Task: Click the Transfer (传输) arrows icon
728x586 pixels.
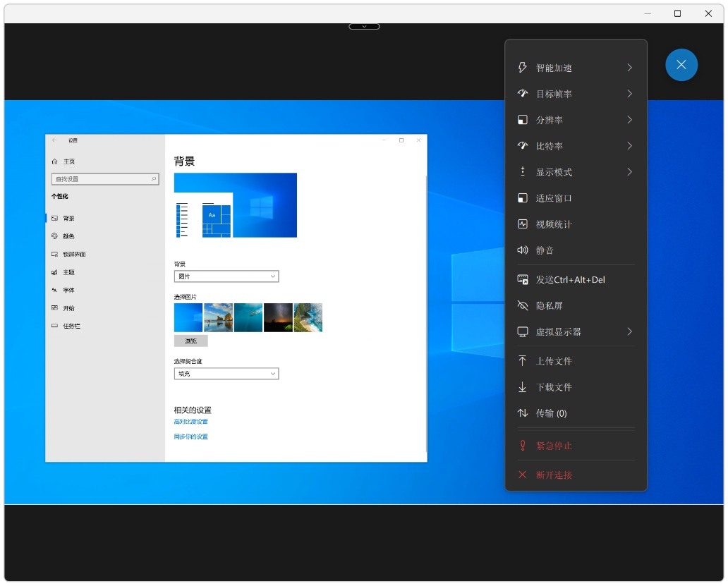Action: (x=522, y=413)
